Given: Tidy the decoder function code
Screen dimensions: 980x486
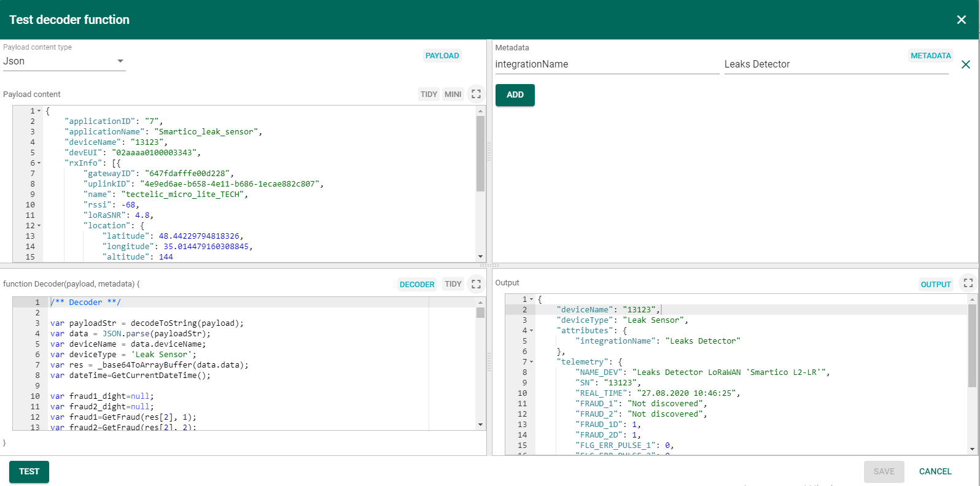Looking at the screenshot, I should [x=453, y=284].
